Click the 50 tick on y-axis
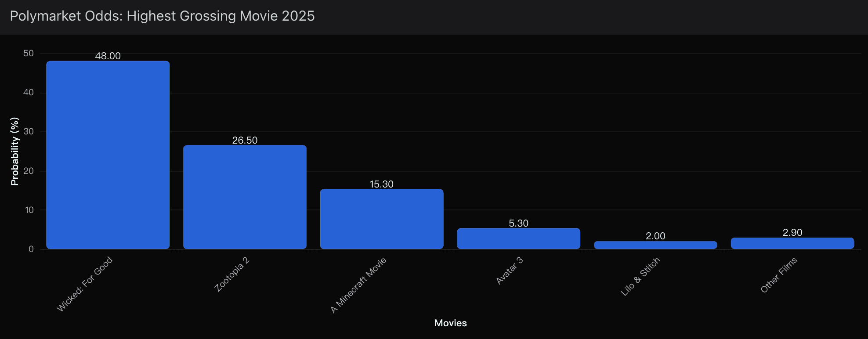The width and height of the screenshot is (868, 339). point(29,53)
